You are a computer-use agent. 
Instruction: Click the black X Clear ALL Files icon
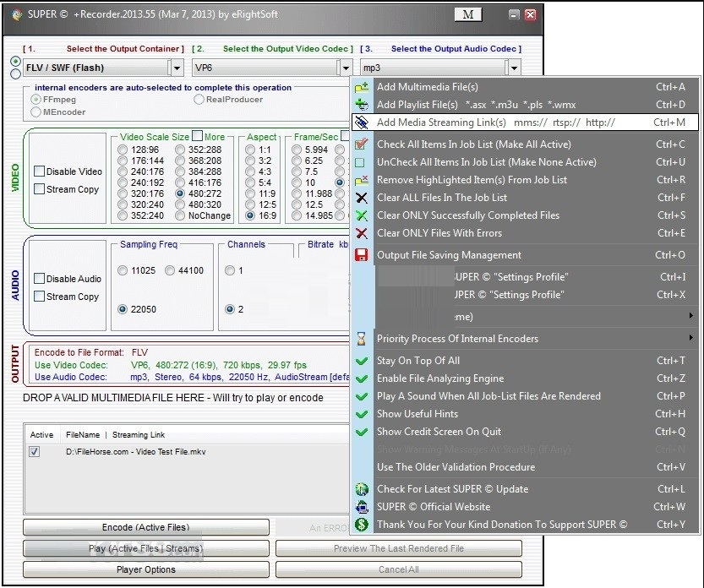[362, 198]
